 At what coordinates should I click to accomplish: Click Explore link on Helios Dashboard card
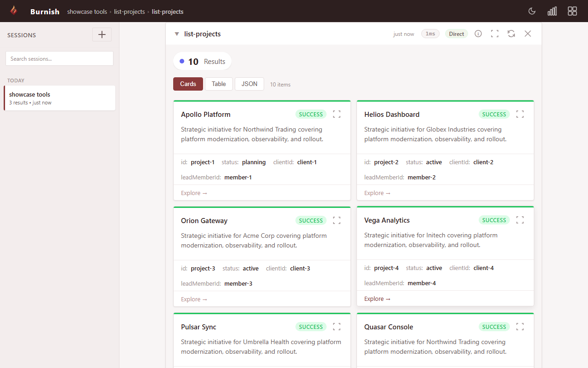coord(378,193)
